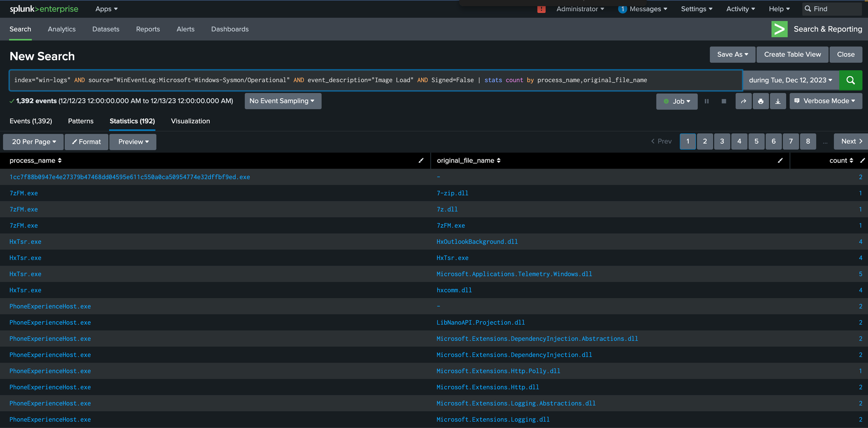Open the Preview dropdown

click(x=133, y=142)
